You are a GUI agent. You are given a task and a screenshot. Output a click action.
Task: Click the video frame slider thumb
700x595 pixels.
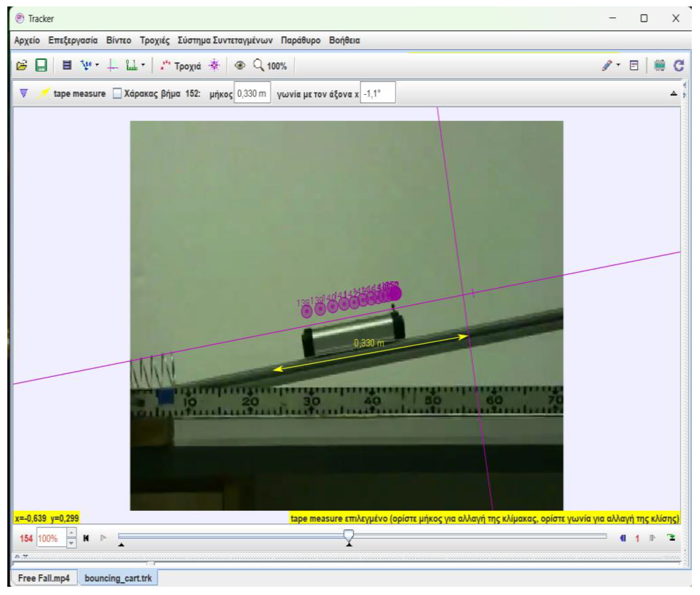(x=349, y=535)
